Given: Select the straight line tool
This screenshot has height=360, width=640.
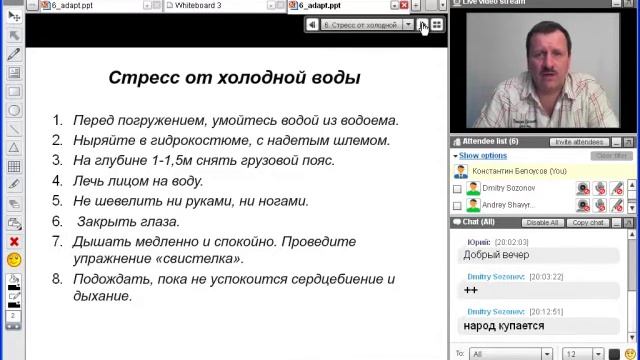Looking at the screenshot, I should [14, 129].
